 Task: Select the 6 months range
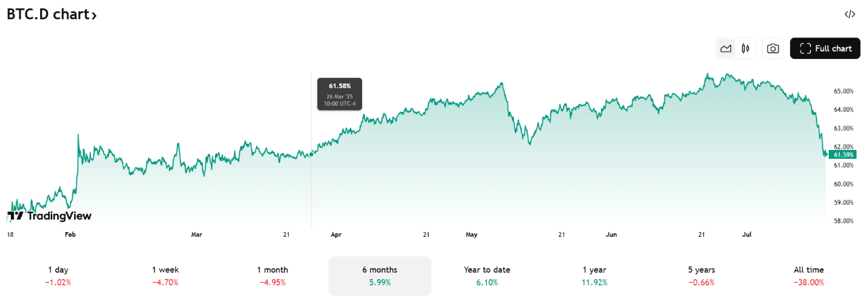tap(380, 275)
